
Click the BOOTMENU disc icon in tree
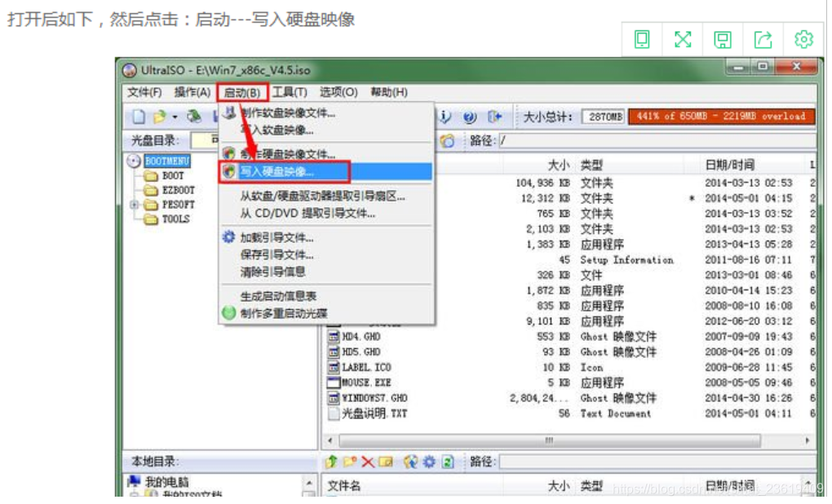click(134, 161)
